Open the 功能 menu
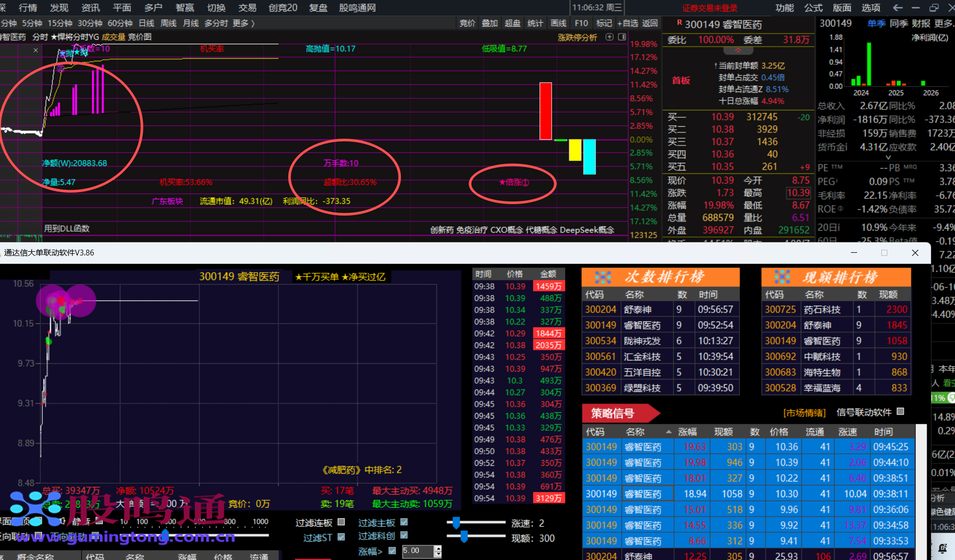The width and height of the screenshot is (955, 560). 785,7
